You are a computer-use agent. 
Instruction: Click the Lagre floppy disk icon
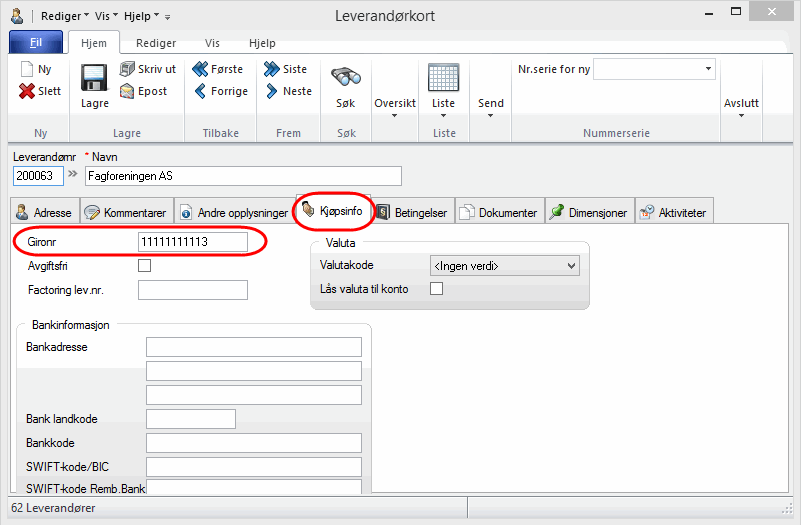click(94, 78)
